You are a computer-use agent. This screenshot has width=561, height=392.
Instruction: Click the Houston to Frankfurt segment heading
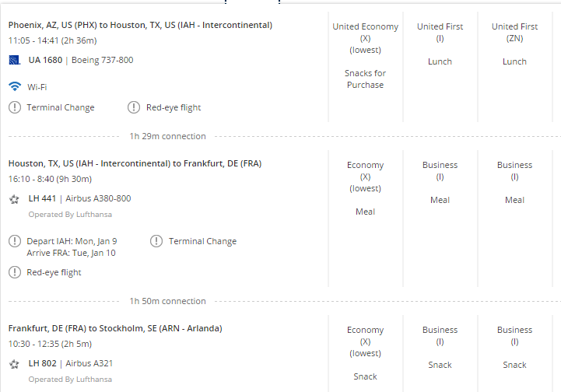(135, 163)
